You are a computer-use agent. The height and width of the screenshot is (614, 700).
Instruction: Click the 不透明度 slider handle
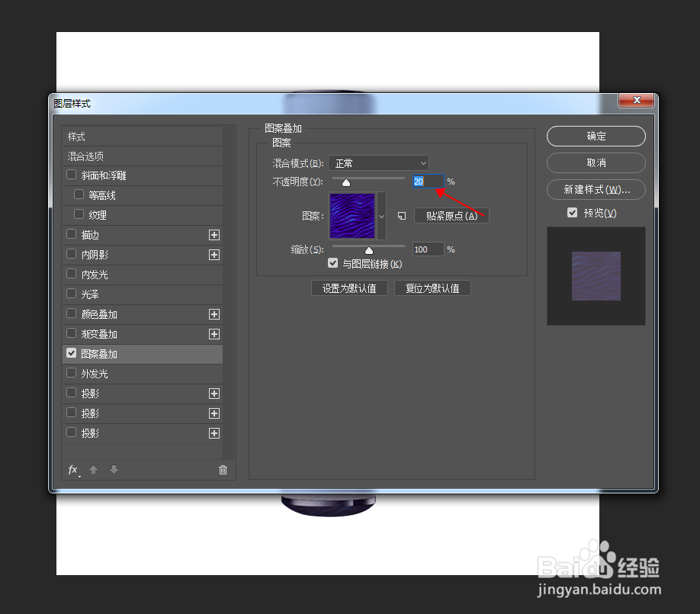point(346,182)
